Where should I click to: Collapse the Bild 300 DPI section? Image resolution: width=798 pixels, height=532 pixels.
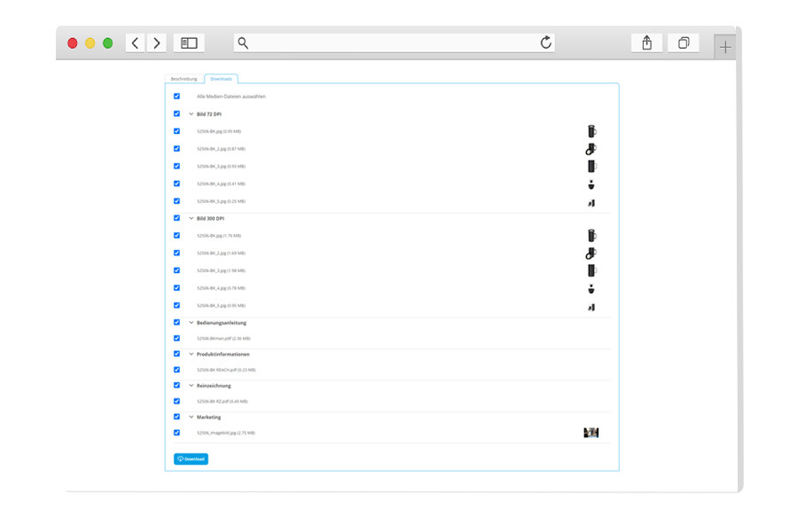point(191,218)
